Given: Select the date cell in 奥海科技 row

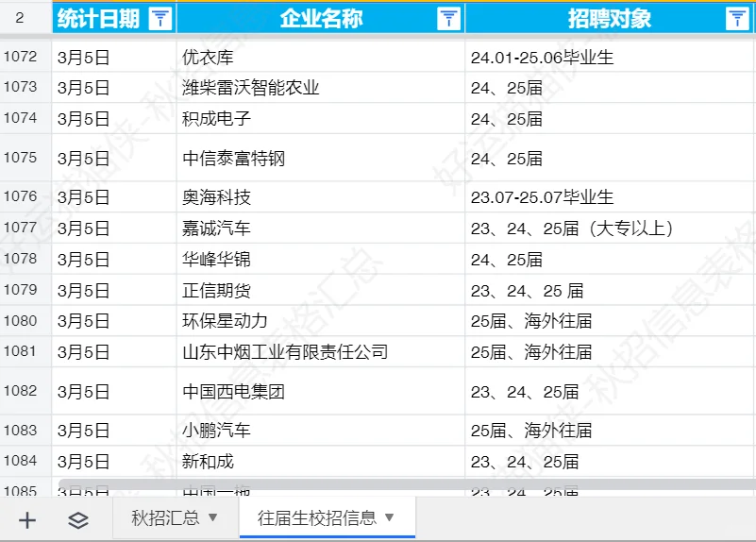Looking at the screenshot, I should point(114,196).
